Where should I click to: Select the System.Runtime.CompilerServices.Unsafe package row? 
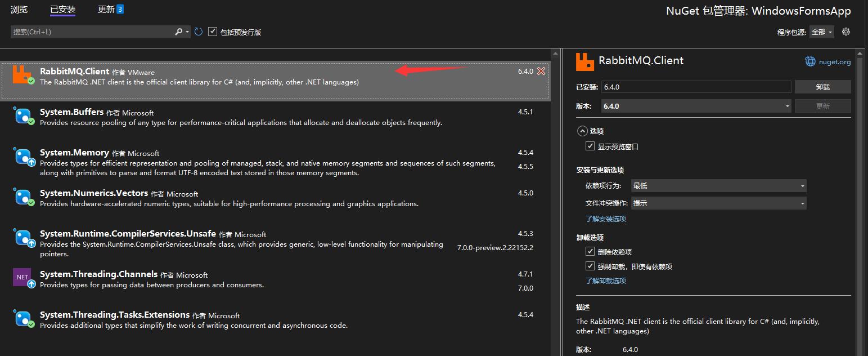[x=275, y=243]
